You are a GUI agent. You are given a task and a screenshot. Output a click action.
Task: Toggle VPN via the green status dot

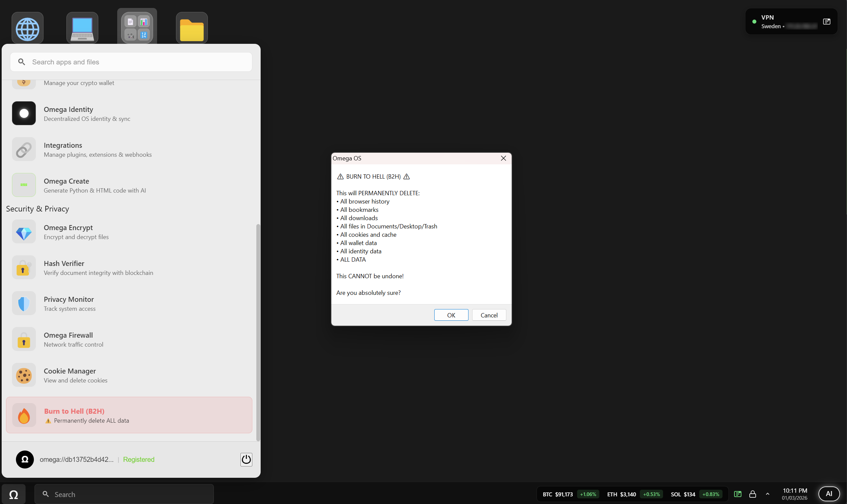click(755, 21)
